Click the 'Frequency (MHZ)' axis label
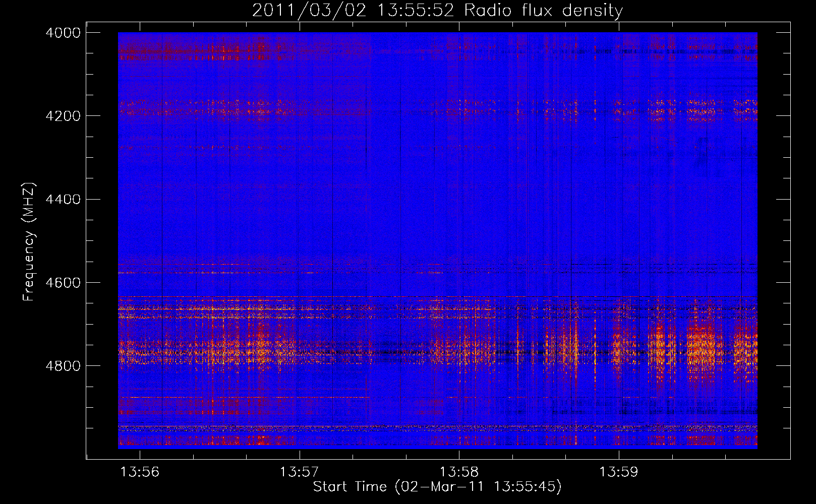The width and height of the screenshot is (816, 504). coord(29,242)
